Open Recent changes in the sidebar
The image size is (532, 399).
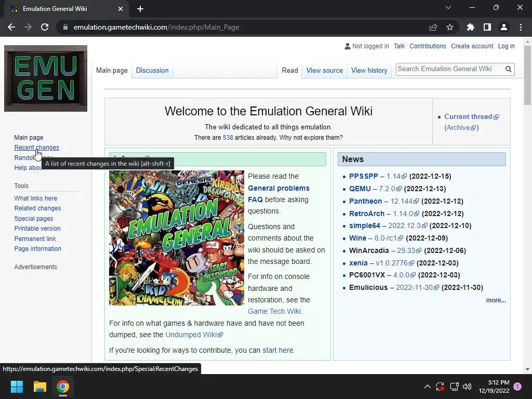click(x=37, y=148)
